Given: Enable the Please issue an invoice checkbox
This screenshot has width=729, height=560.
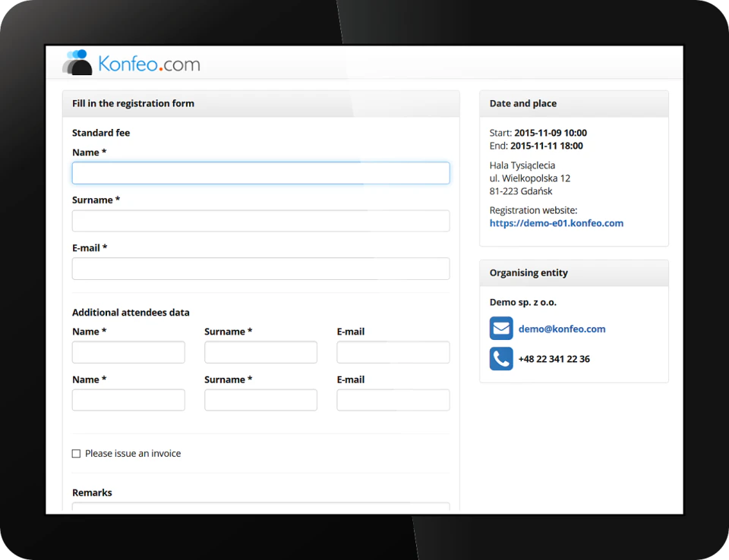Looking at the screenshot, I should tap(76, 453).
